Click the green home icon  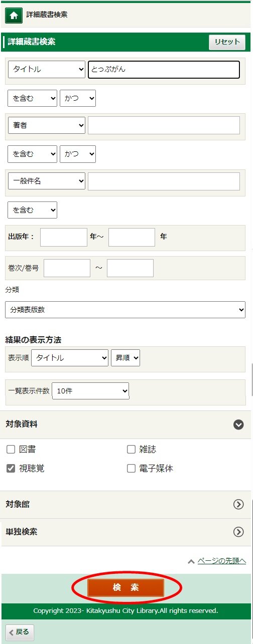[x=14, y=16]
